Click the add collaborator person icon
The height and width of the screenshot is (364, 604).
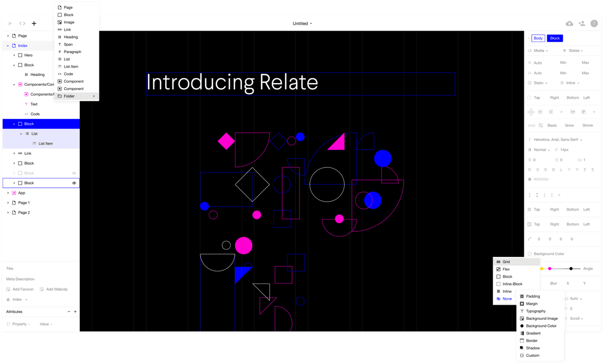[582, 23]
